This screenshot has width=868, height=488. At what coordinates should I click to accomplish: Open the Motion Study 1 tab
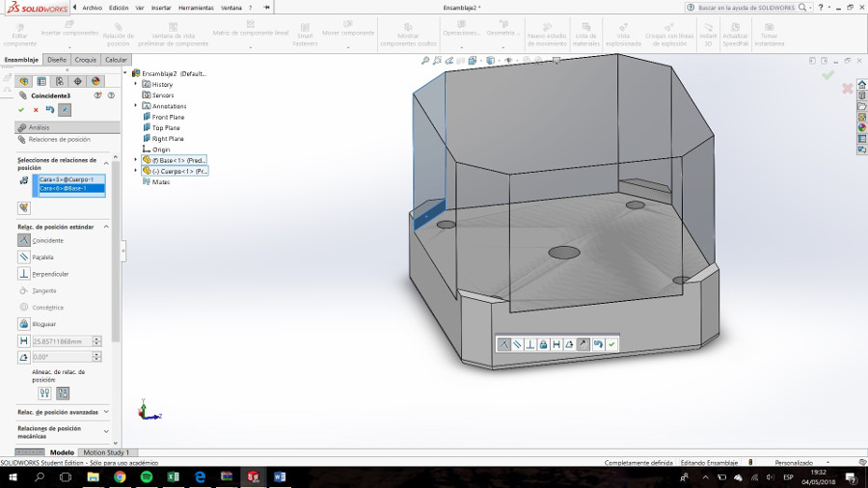tap(106, 452)
